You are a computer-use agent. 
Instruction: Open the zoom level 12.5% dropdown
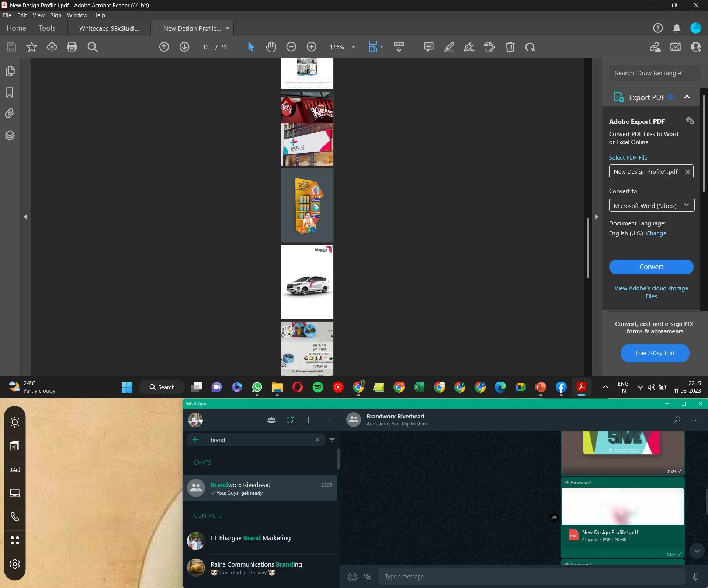click(353, 47)
